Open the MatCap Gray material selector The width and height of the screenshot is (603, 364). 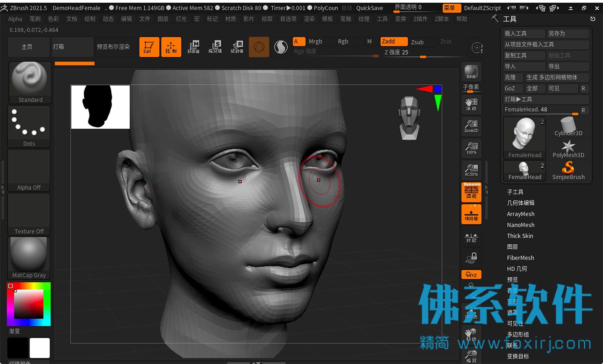[29, 258]
